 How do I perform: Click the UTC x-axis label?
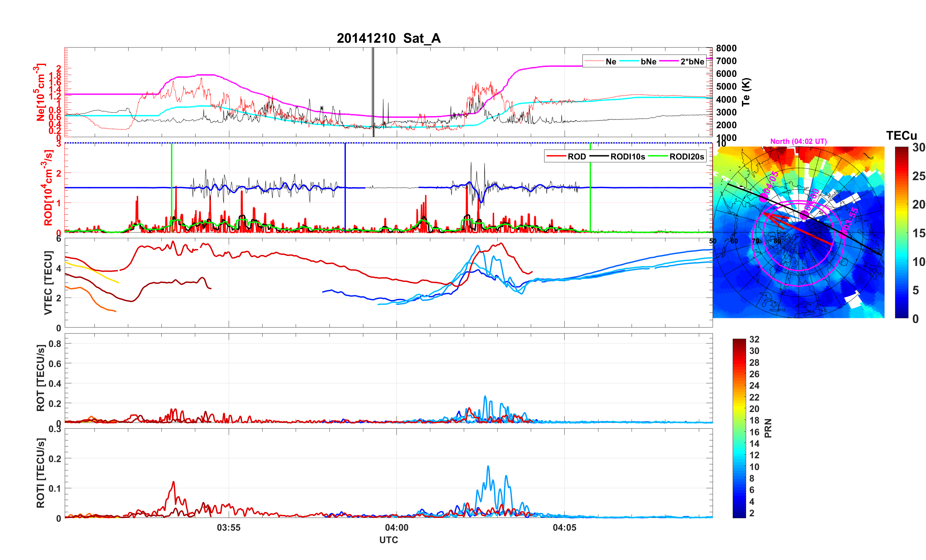tap(388, 540)
